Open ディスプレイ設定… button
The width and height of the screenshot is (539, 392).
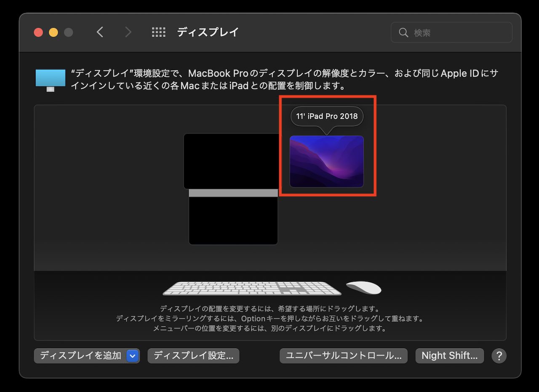(x=193, y=356)
